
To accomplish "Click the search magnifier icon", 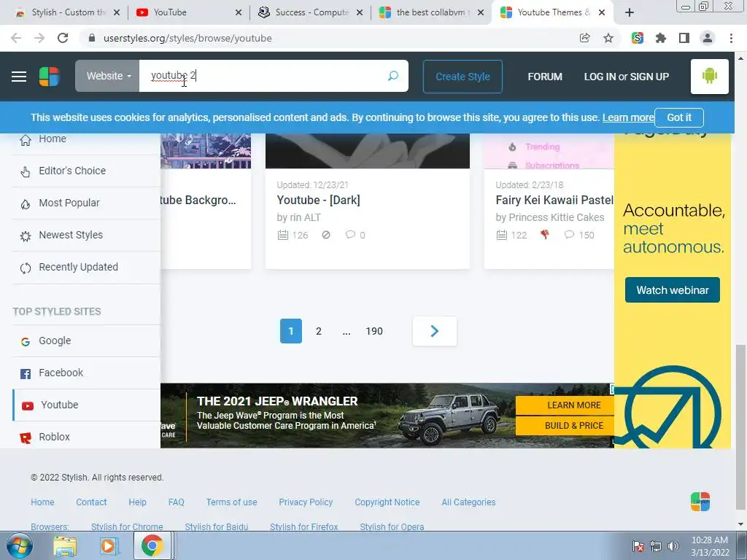I will coord(392,76).
